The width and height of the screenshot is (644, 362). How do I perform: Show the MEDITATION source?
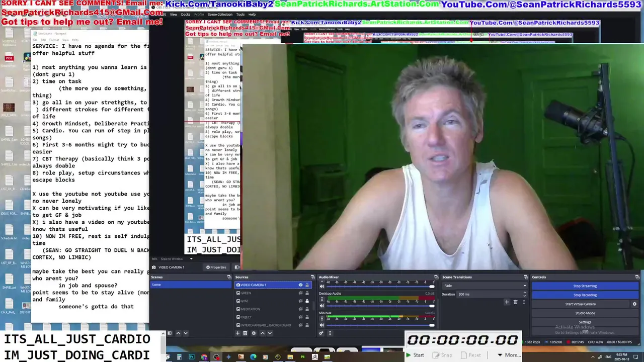(300, 309)
